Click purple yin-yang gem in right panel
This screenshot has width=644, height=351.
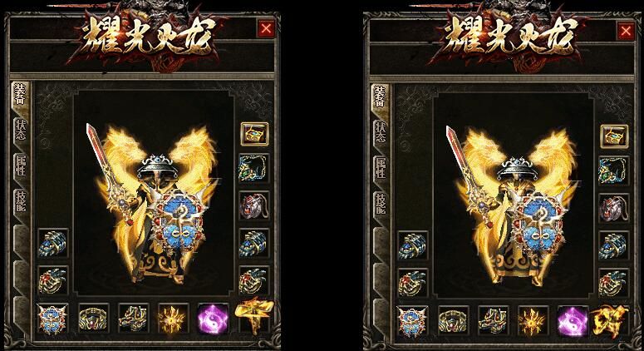pyautogui.click(x=573, y=321)
